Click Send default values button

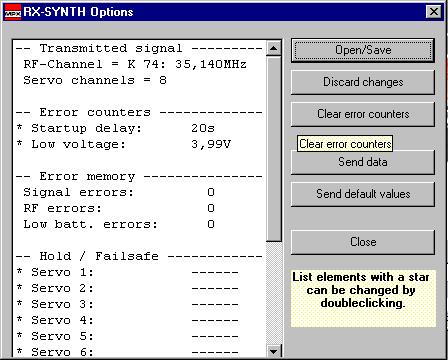pos(363,194)
